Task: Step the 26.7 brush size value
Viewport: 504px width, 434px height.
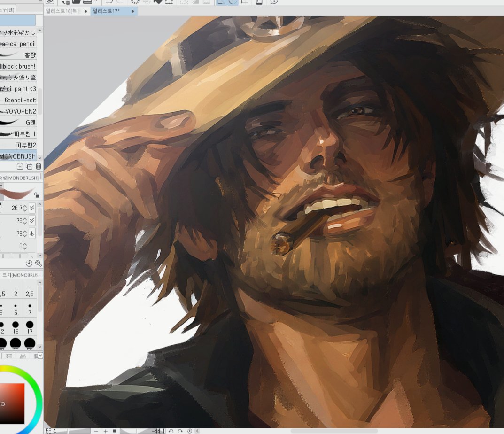Action: (x=25, y=208)
